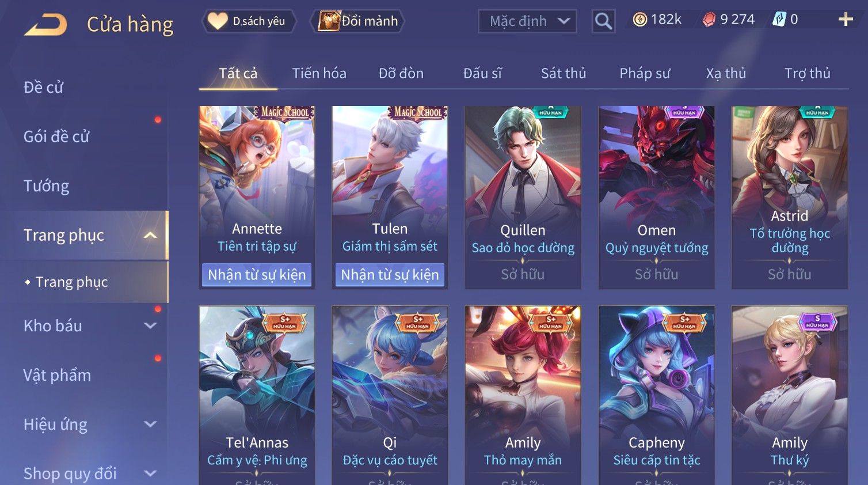Open Đổi mảnh fragment exchange
The height and width of the screenshot is (485, 868).
tap(358, 21)
